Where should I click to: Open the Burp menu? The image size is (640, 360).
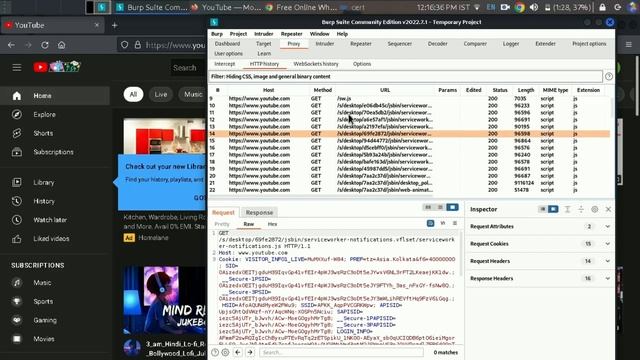pos(217,34)
